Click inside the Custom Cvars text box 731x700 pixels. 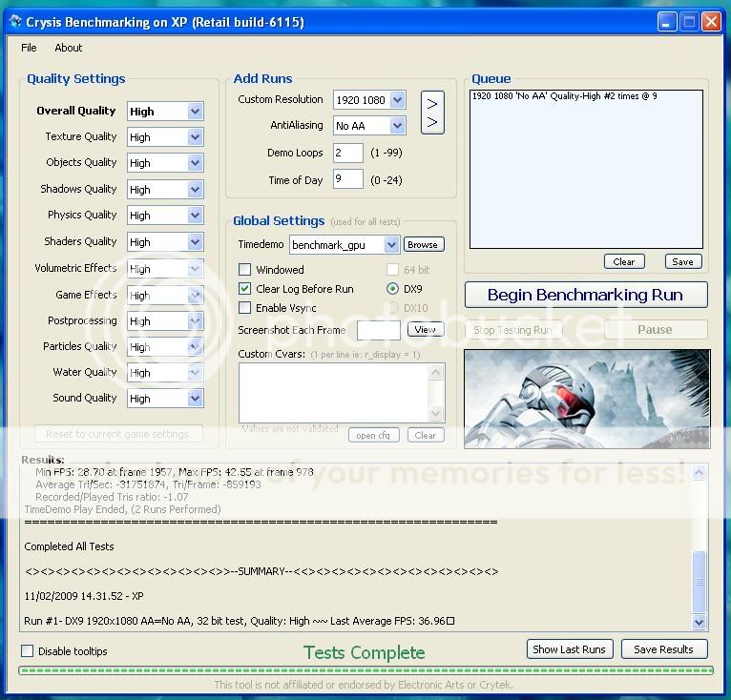tap(334, 393)
